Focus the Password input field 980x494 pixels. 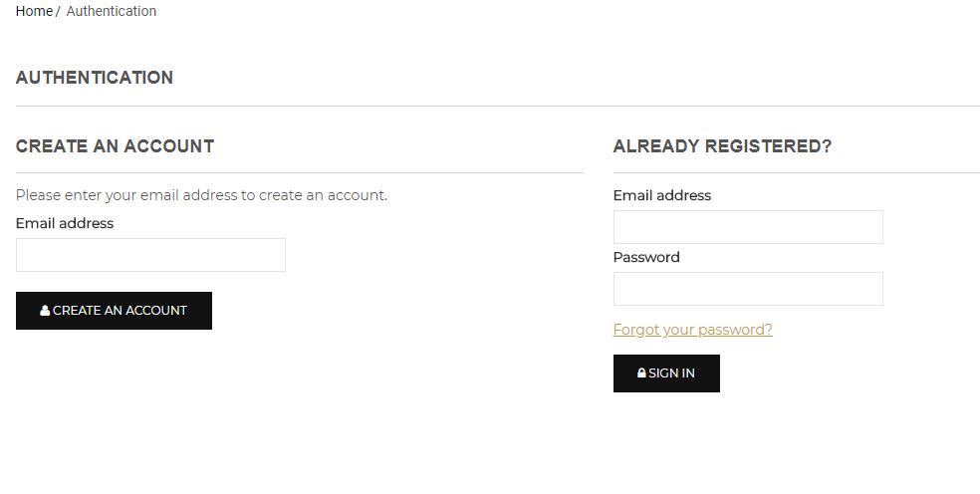[748, 289]
